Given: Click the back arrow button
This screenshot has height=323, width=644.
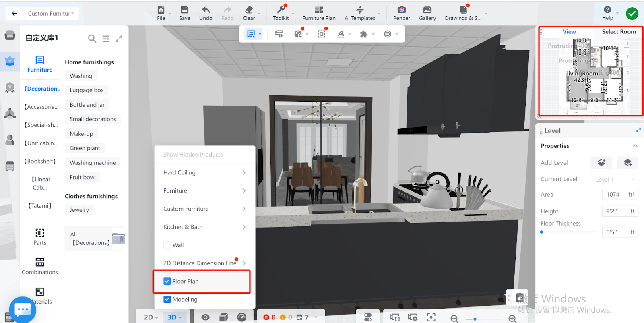Looking at the screenshot, I should pos(14,13).
